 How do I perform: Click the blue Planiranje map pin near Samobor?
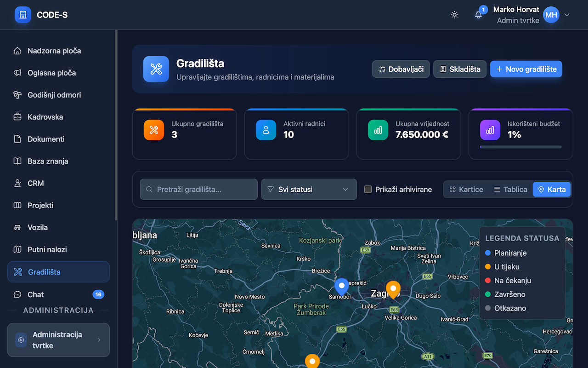click(x=341, y=286)
